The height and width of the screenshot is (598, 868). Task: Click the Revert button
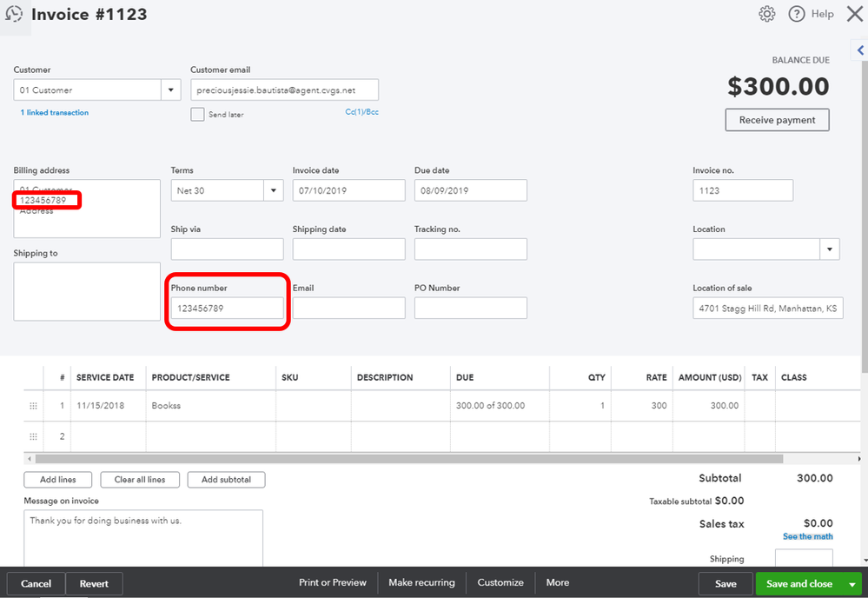[x=94, y=583]
